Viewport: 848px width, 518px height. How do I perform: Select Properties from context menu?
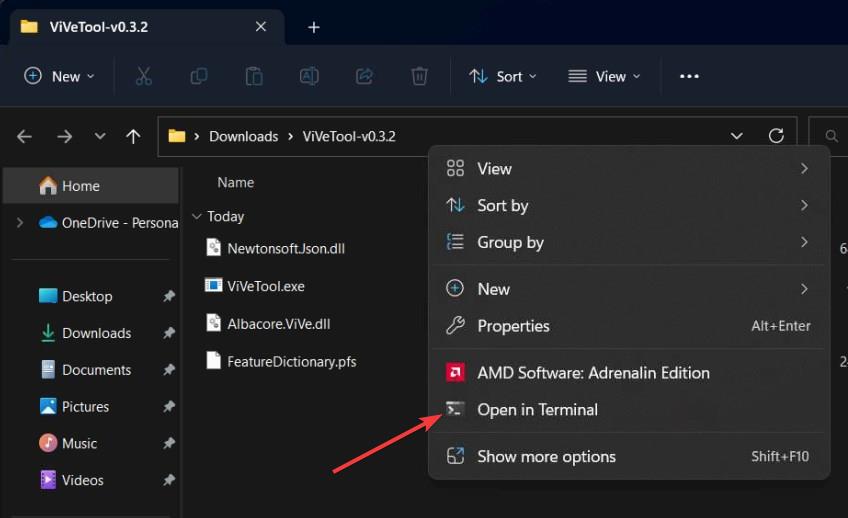click(628, 326)
